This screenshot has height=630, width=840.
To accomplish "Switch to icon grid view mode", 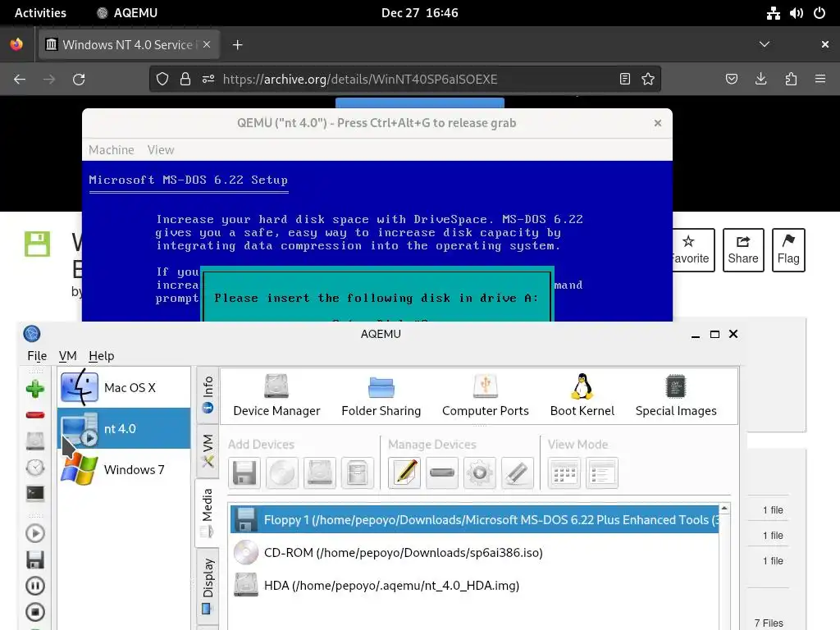I will click(x=564, y=473).
